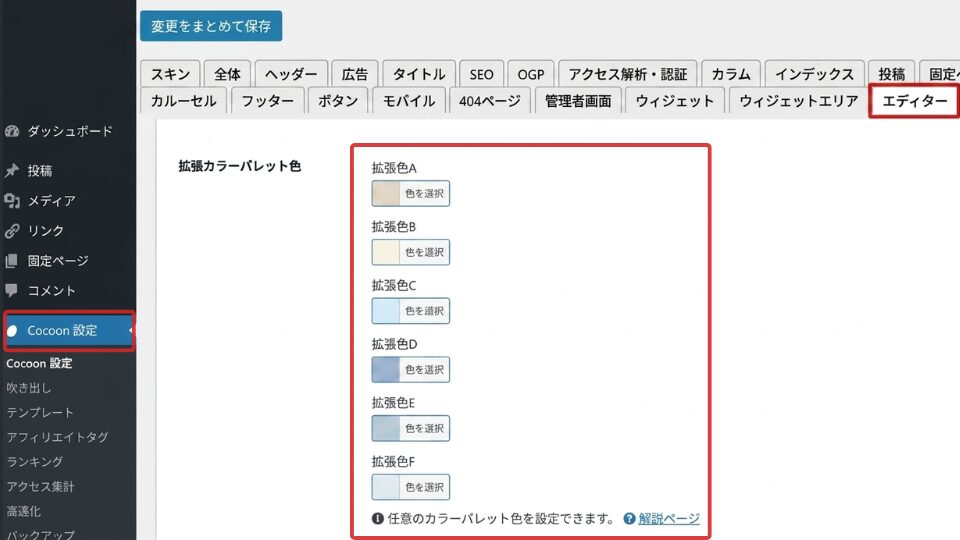Image resolution: width=960 pixels, height=540 pixels.
Task: Click the Dashboard gauge icon
Action: click(x=12, y=131)
